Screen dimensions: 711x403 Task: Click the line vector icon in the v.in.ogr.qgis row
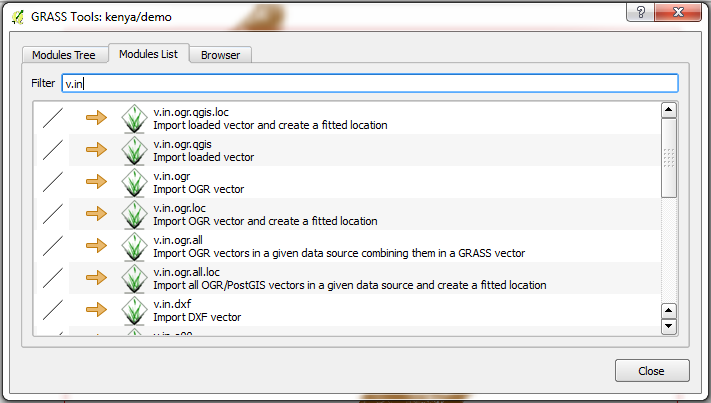(x=53, y=150)
